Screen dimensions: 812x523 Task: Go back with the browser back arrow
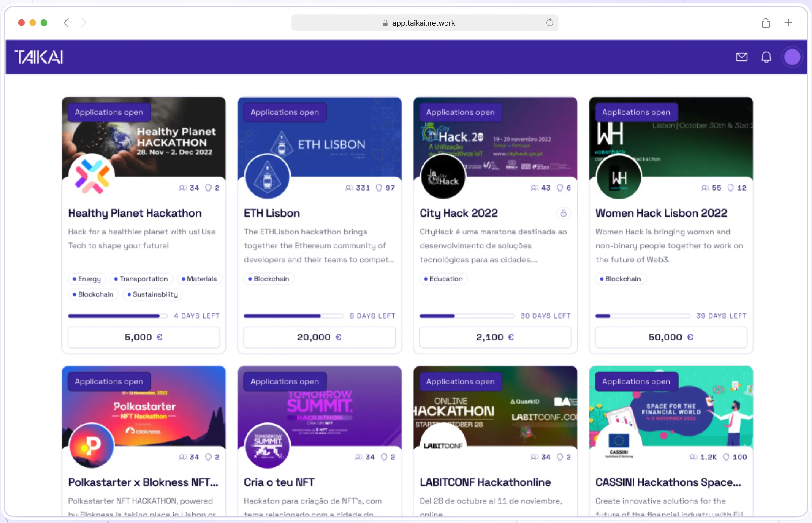[x=66, y=23]
